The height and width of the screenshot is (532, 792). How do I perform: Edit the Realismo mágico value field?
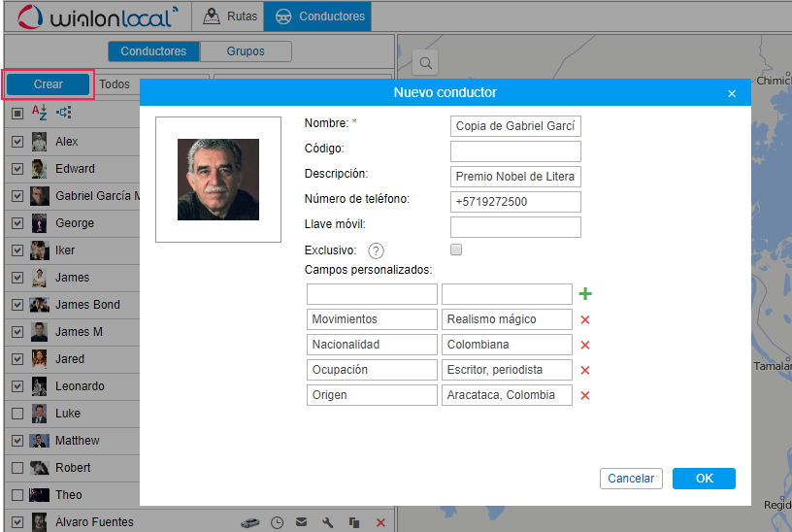[x=507, y=319]
